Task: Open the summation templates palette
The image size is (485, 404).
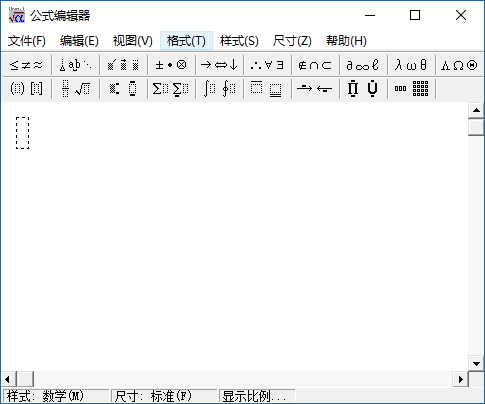Action: pyautogui.click(x=171, y=89)
